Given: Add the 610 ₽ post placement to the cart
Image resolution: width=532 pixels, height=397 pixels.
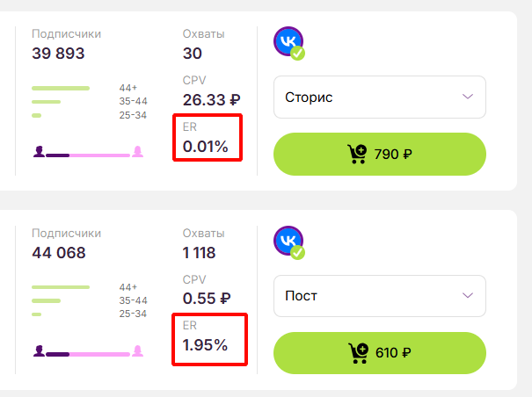Looking at the screenshot, I should [x=380, y=353].
